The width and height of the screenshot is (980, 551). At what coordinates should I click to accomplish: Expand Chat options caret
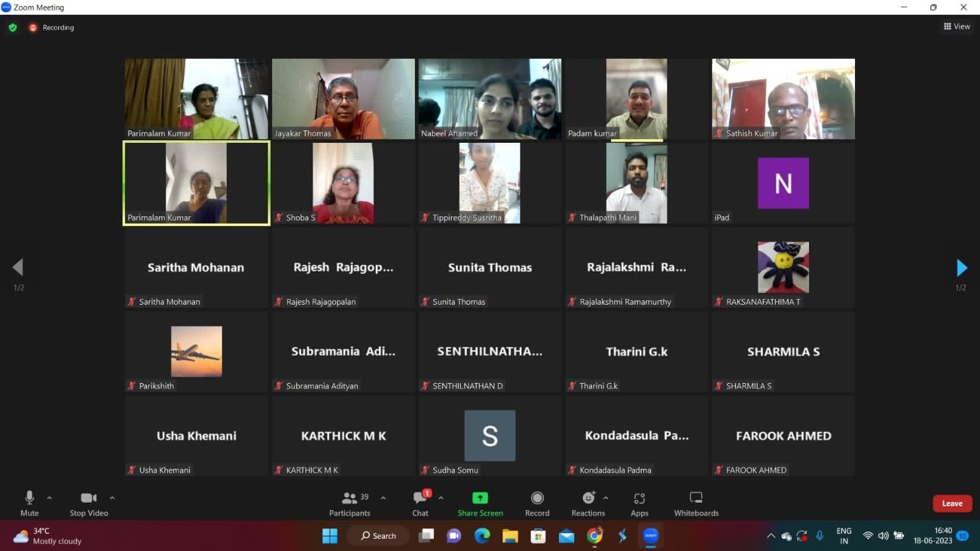point(441,498)
